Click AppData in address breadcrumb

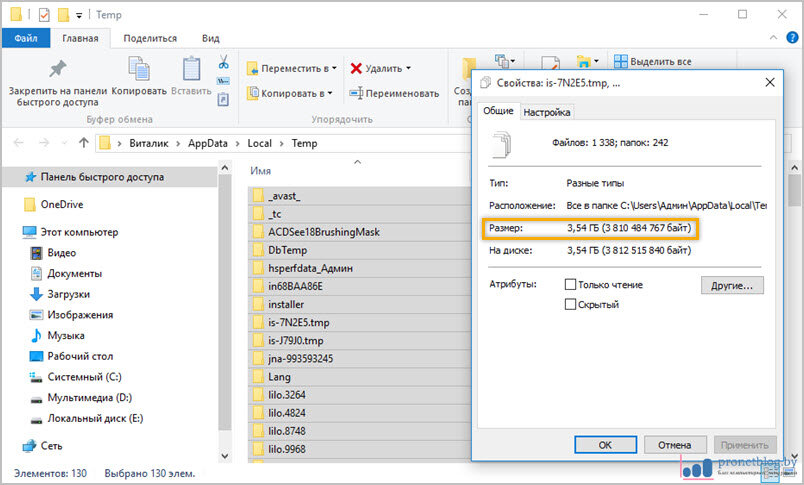(x=208, y=144)
